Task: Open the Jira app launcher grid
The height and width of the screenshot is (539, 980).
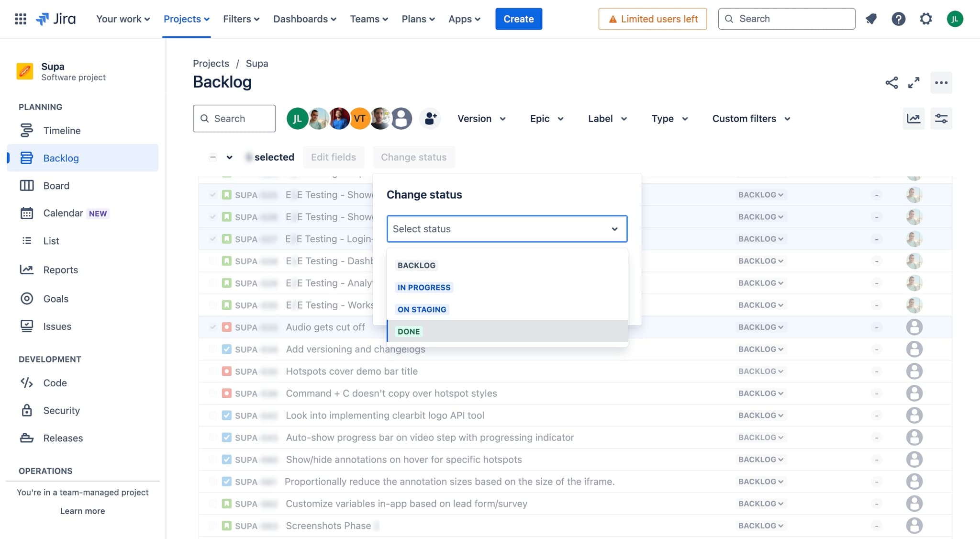Action: (x=20, y=19)
